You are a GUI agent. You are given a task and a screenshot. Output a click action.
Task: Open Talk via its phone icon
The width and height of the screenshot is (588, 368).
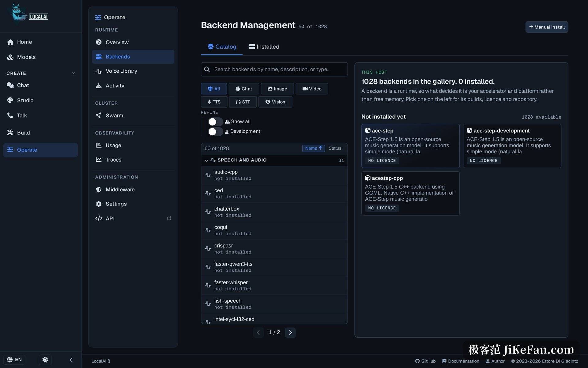click(x=10, y=115)
